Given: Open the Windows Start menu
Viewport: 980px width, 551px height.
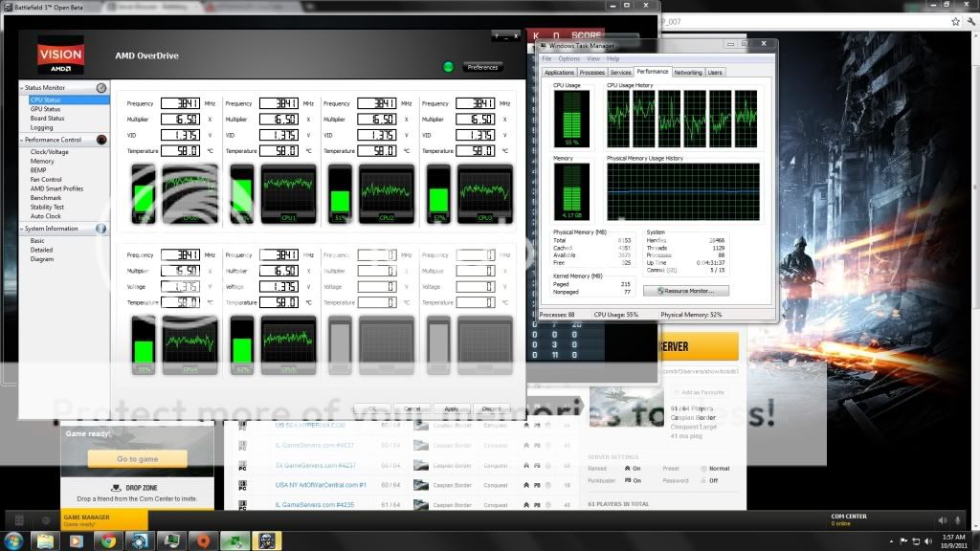Looking at the screenshot, I should 13,540.
